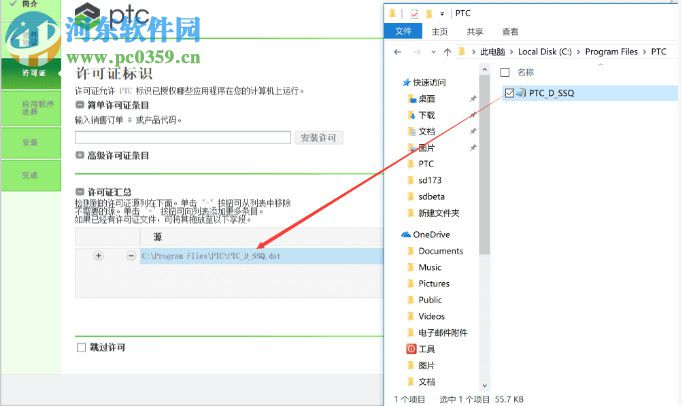
Task: Go to the 应用程序选择 step in the sidebar
Action: pos(31,108)
